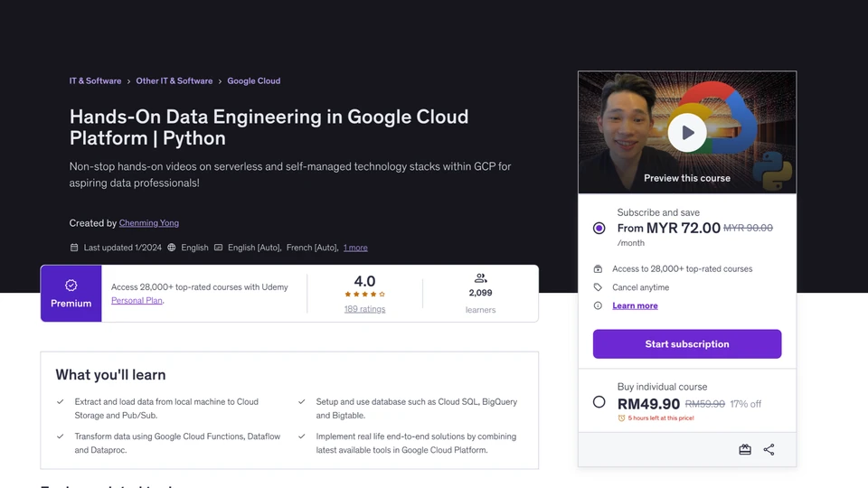Click the 4.0 rating number
Viewport: 868px width, 488px height.
364,281
